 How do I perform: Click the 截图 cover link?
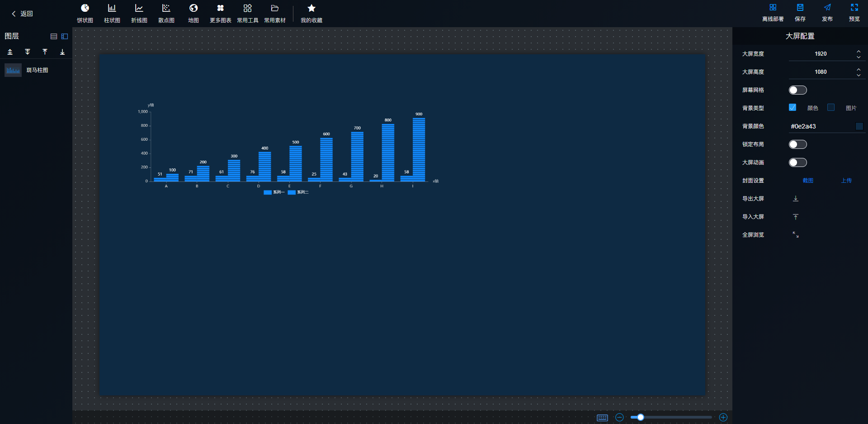tap(808, 181)
